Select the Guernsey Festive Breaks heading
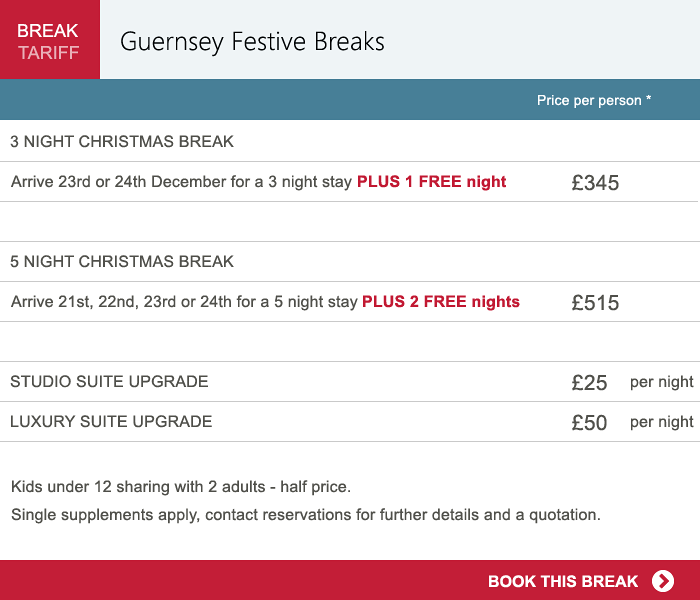This screenshot has width=700, height=600. 252,42
